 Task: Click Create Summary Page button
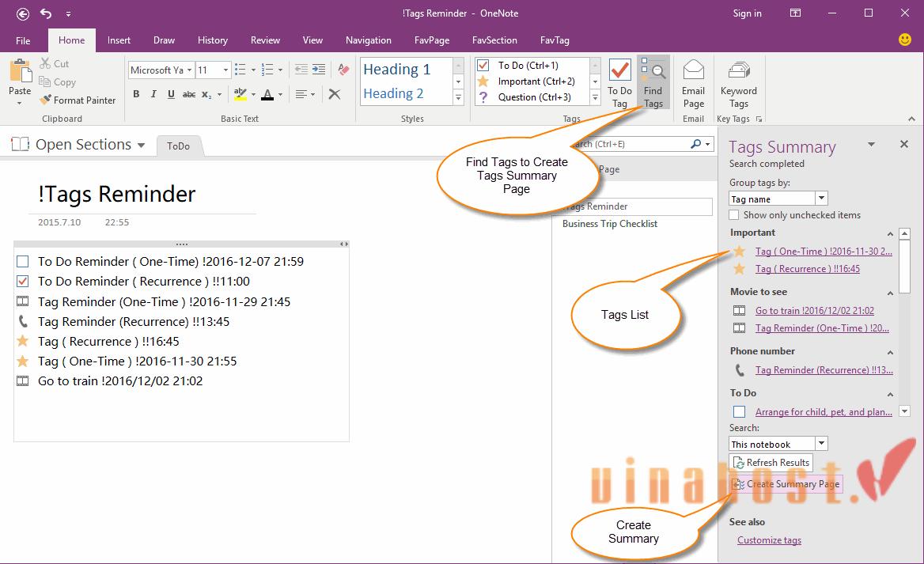786,484
